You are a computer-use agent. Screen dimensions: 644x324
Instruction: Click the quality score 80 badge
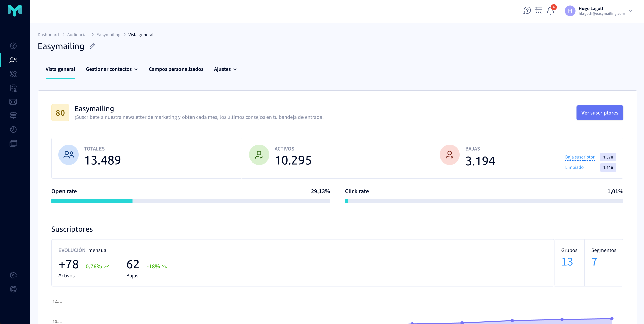tap(60, 113)
